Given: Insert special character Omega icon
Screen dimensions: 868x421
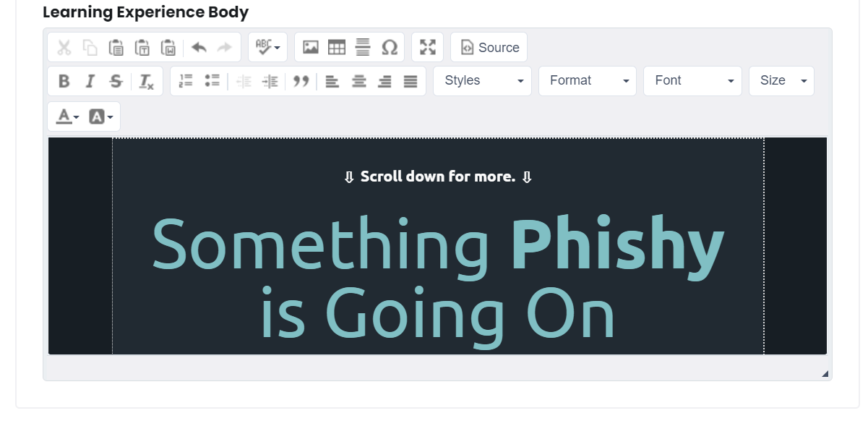Looking at the screenshot, I should tap(390, 48).
